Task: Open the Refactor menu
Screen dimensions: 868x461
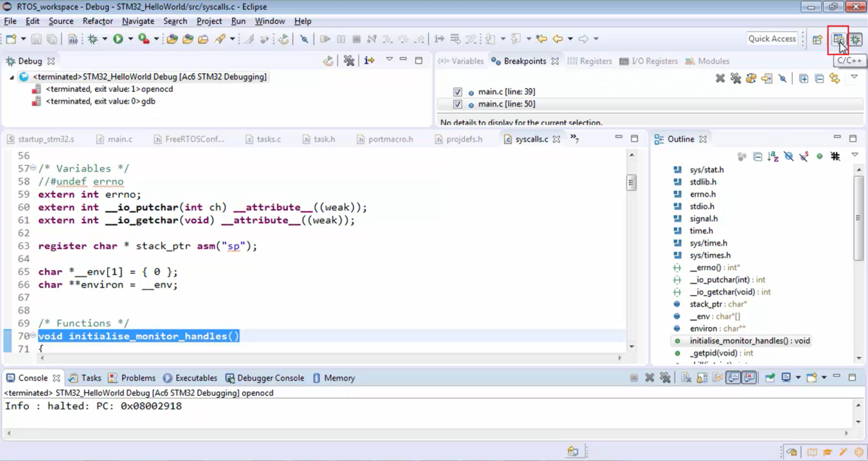Action: (x=98, y=21)
